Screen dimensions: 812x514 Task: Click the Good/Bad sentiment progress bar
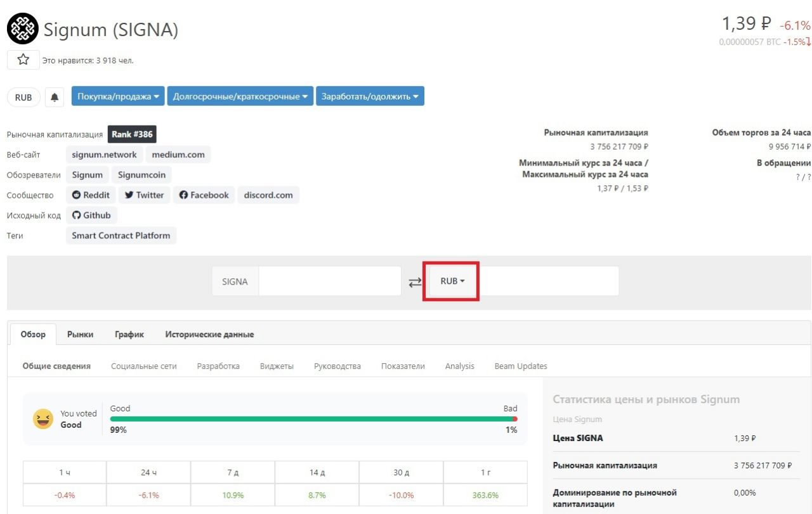pyautogui.click(x=314, y=419)
